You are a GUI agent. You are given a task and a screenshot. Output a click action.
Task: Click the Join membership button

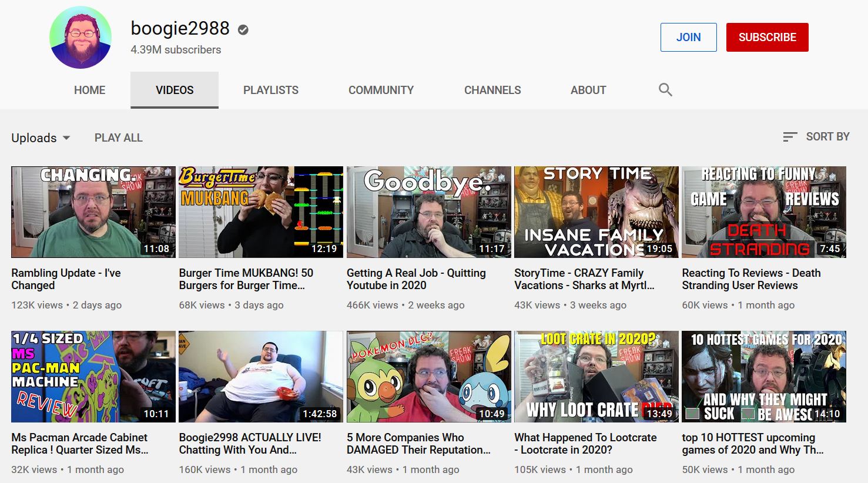(x=688, y=37)
